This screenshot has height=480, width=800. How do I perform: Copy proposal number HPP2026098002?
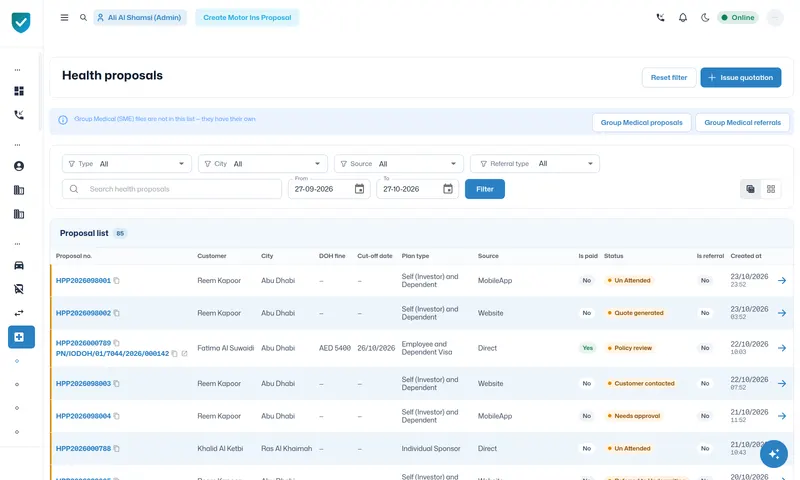click(116, 313)
